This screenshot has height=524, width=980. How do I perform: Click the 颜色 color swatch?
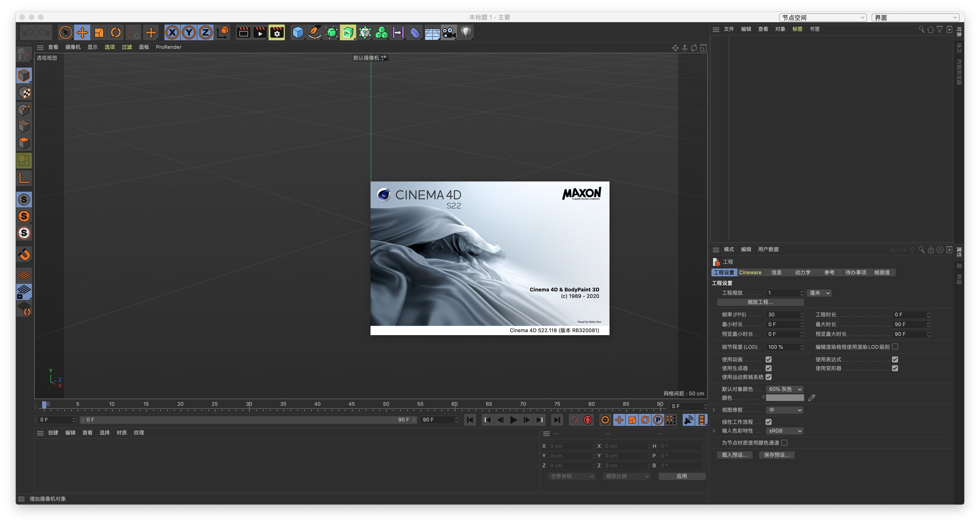pos(785,397)
